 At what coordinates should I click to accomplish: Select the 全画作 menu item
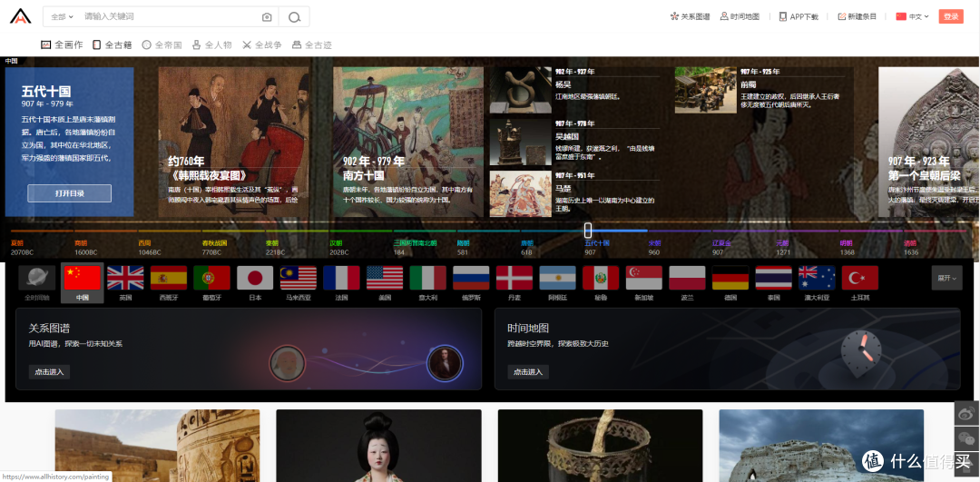tap(62, 45)
